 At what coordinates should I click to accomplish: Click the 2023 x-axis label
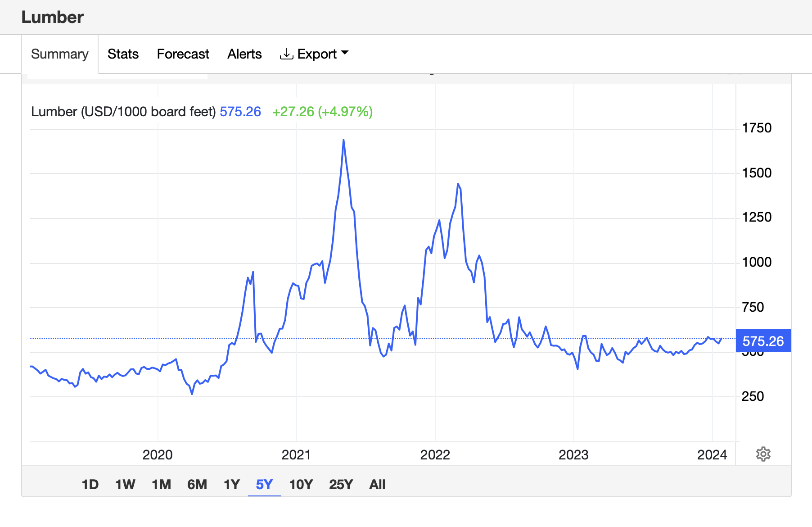[x=573, y=455]
